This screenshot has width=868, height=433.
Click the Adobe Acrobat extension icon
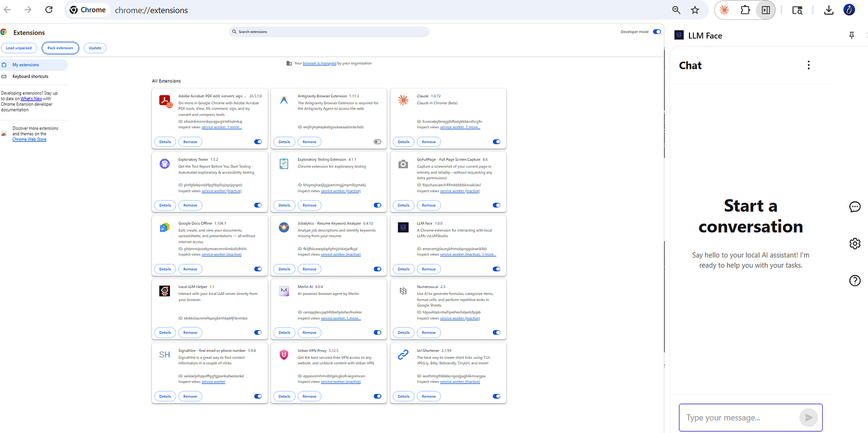166,101
